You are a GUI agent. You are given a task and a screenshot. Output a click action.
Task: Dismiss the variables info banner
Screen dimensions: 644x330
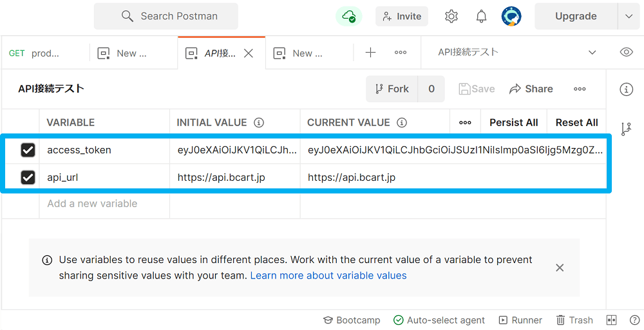tap(560, 268)
